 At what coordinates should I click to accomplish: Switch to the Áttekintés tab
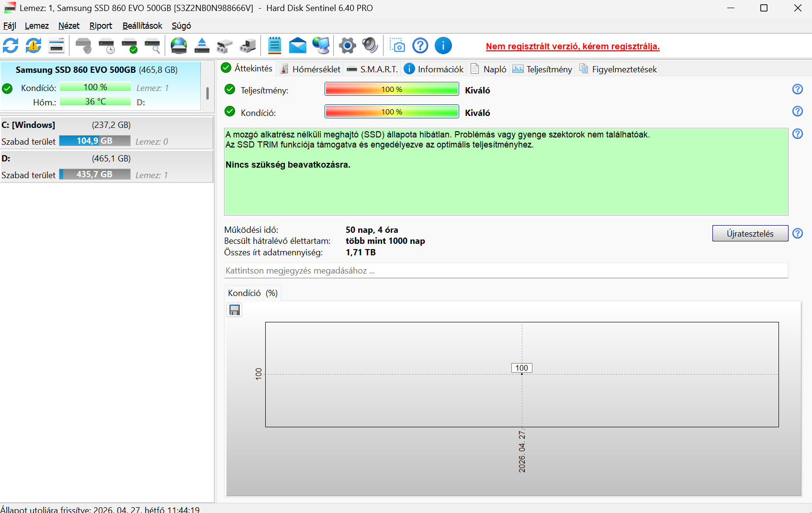(x=247, y=68)
